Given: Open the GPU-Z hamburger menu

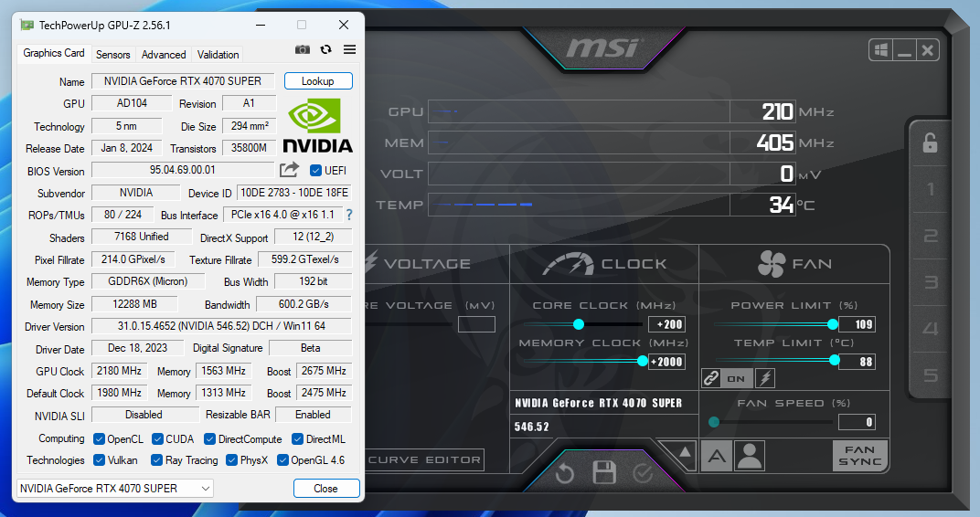Looking at the screenshot, I should pyautogui.click(x=349, y=49).
